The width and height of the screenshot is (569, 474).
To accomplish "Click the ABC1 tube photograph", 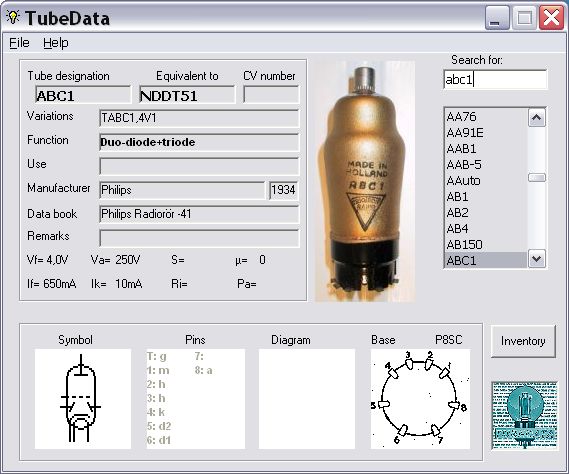I will (365, 181).
